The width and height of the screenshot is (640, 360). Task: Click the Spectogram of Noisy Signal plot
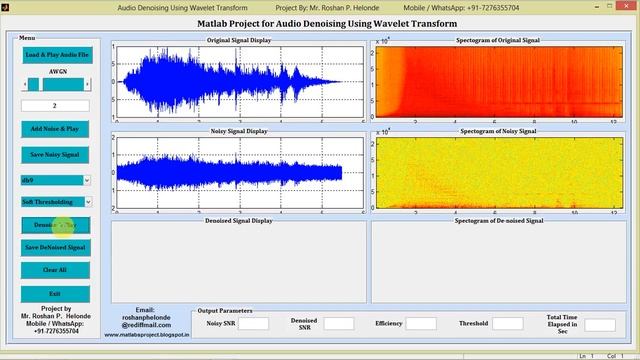click(499, 173)
